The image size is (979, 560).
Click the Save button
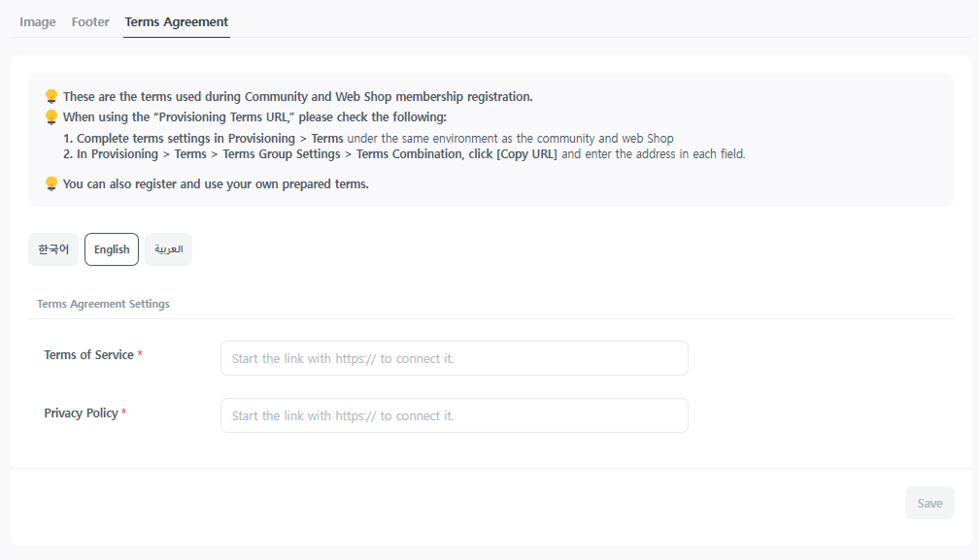point(929,503)
